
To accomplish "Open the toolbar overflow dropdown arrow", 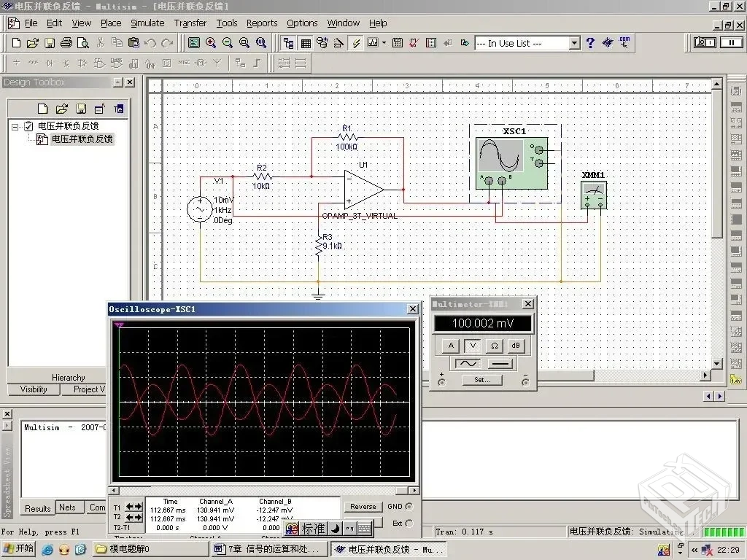I will tap(384, 43).
